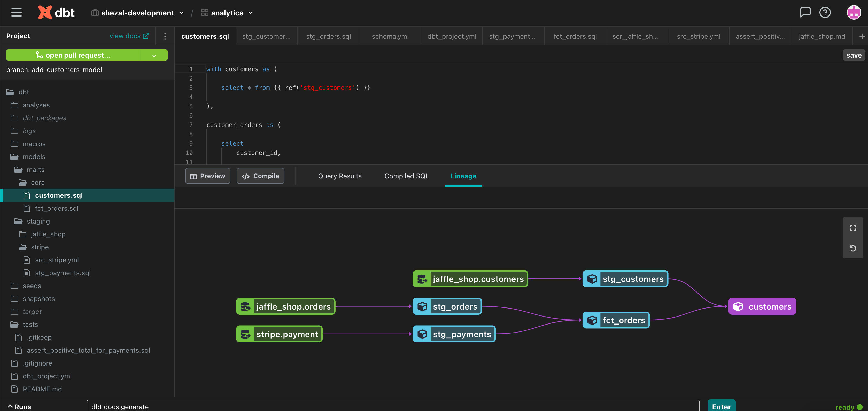Open the schema.yml tab
868x411 pixels.
[390, 36]
